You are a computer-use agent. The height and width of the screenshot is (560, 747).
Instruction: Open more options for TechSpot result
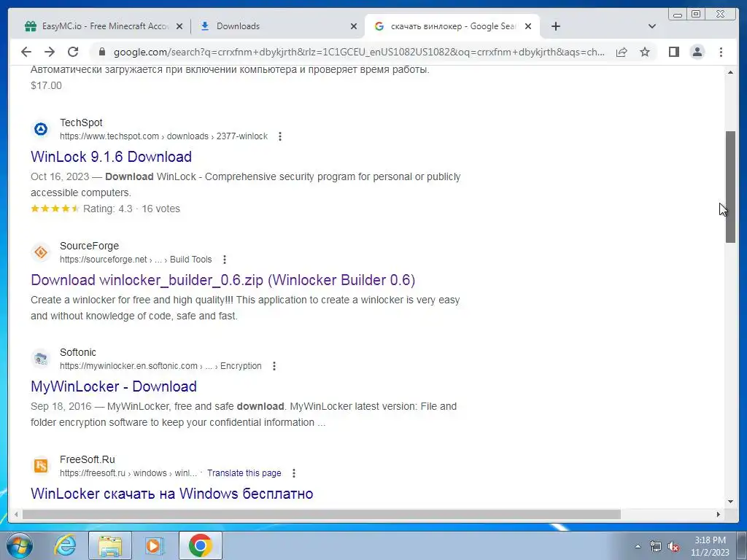[x=280, y=136]
